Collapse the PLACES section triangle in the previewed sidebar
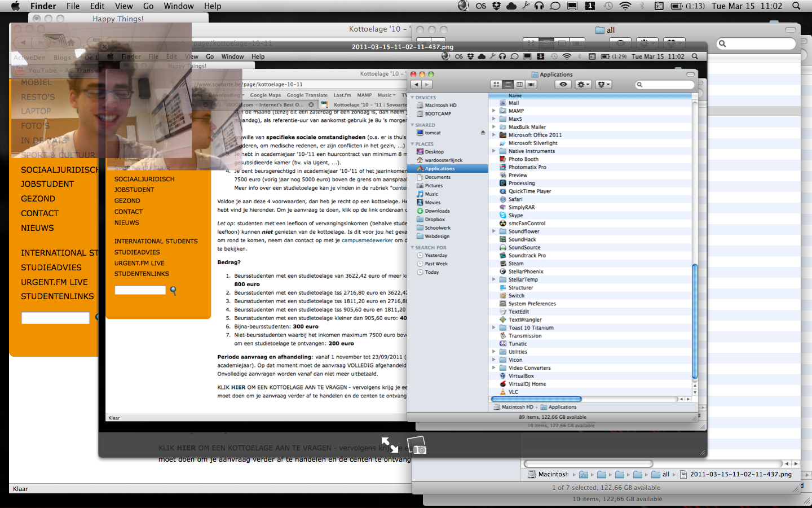Screen dimensions: 812x508 click(412, 144)
